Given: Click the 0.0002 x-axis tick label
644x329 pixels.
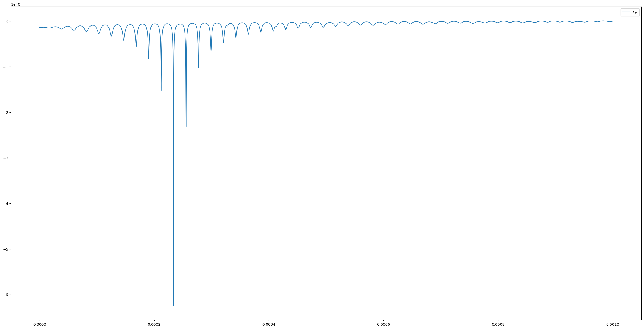Looking at the screenshot, I should coord(154,324).
